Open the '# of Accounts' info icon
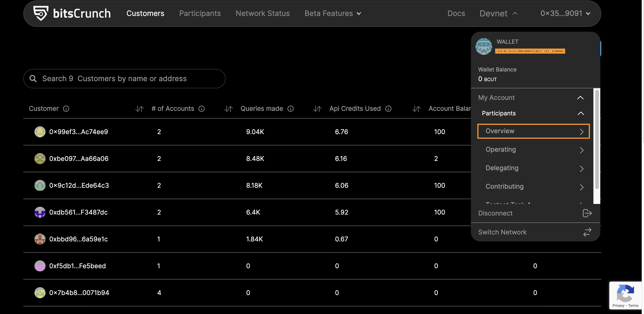Image resolution: width=644 pixels, height=314 pixels. coord(202,108)
